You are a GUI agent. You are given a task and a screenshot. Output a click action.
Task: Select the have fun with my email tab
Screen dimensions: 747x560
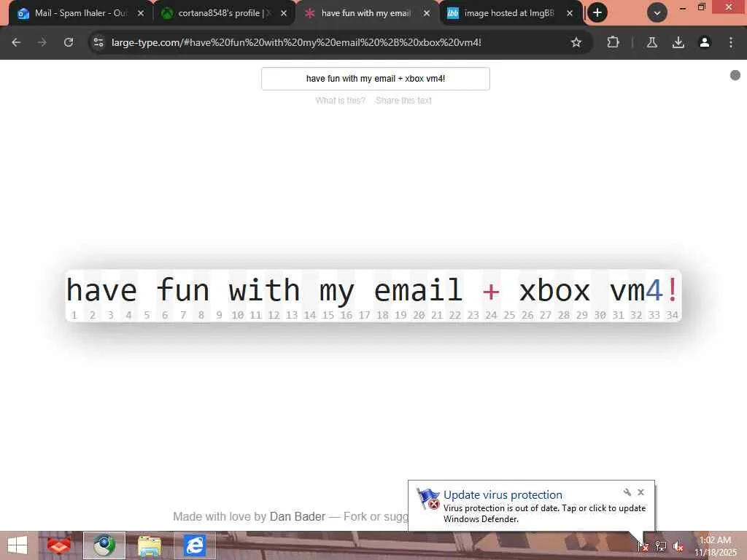click(x=367, y=13)
